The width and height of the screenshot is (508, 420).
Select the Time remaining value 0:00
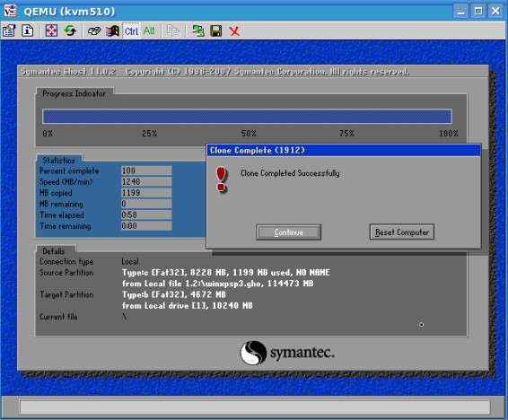[x=146, y=226]
